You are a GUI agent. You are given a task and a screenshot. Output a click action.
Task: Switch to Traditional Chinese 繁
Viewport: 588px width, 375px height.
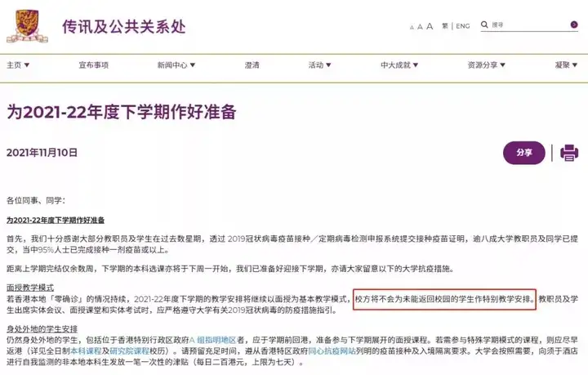click(x=445, y=26)
